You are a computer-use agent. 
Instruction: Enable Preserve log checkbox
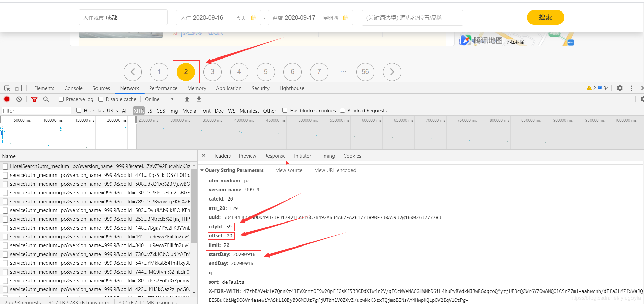[x=61, y=99]
